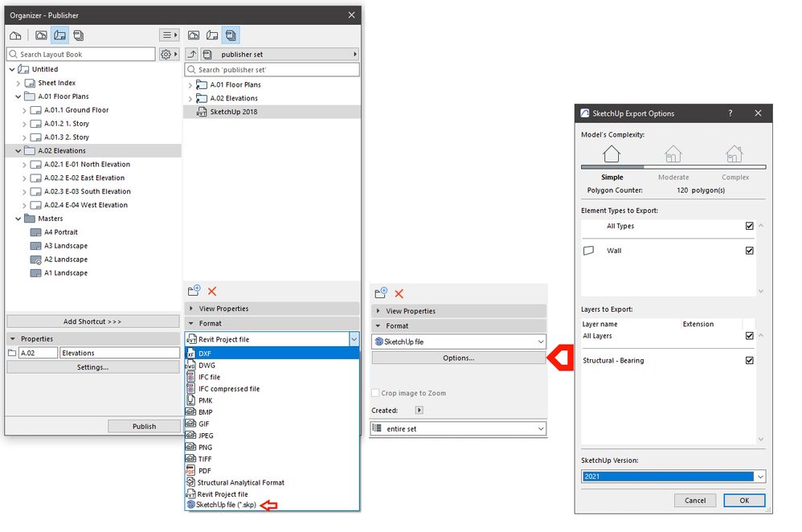Open the Project Map icon in Organizer toolbar
This screenshot has width=802, height=532.
[x=15, y=35]
